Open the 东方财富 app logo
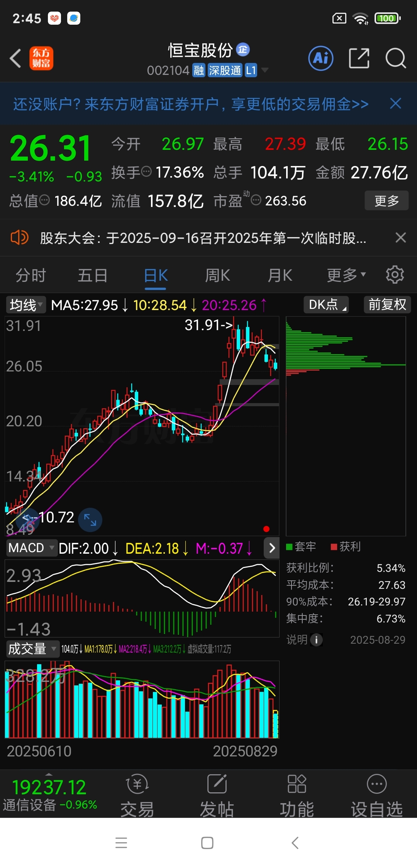 (x=41, y=58)
